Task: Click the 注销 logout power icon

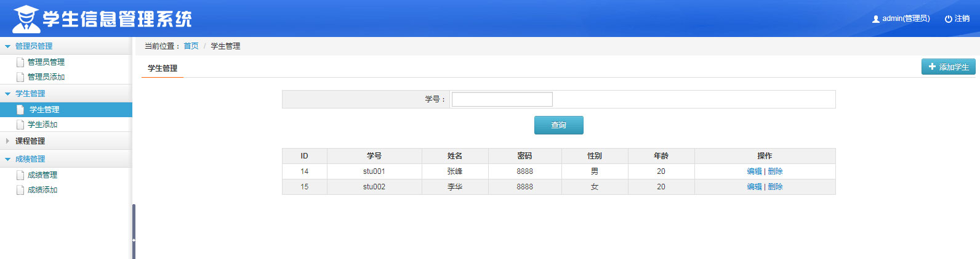Action: pos(949,19)
